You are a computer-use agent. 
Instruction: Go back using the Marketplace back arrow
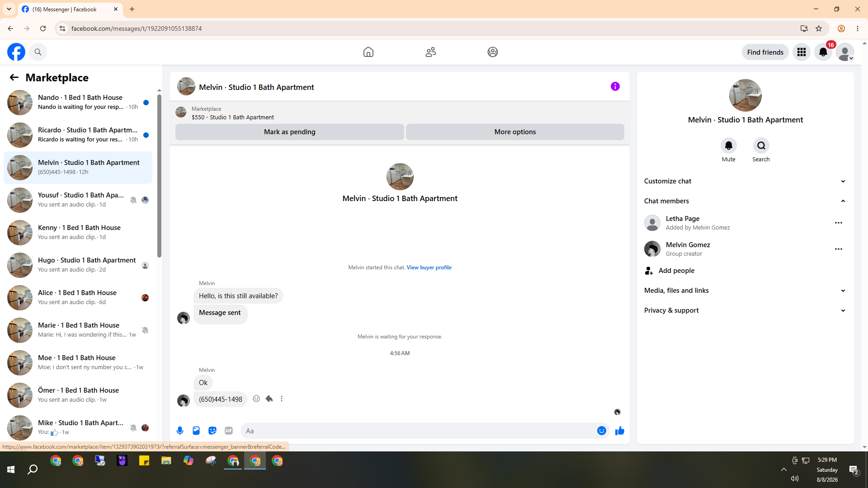coord(14,77)
